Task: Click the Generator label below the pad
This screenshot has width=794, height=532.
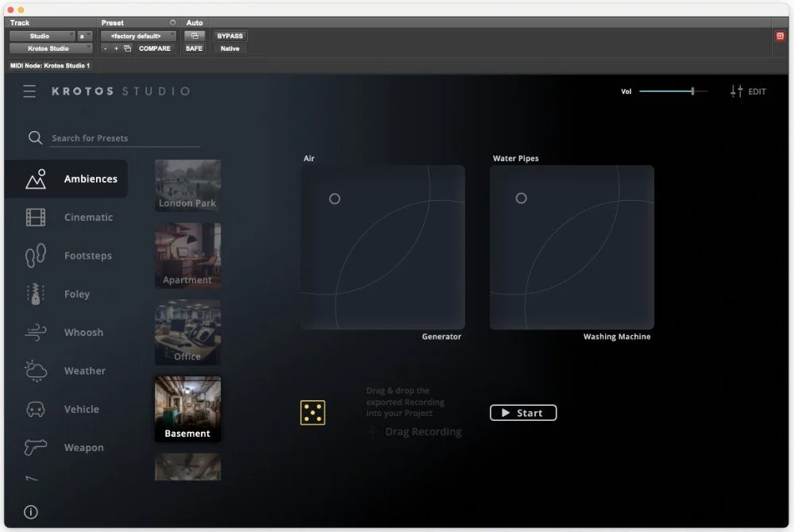Action: pyautogui.click(x=441, y=337)
